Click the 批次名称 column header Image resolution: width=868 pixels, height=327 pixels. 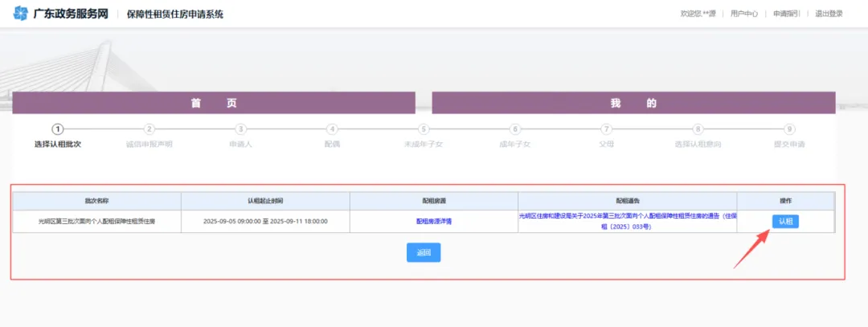[97, 201]
